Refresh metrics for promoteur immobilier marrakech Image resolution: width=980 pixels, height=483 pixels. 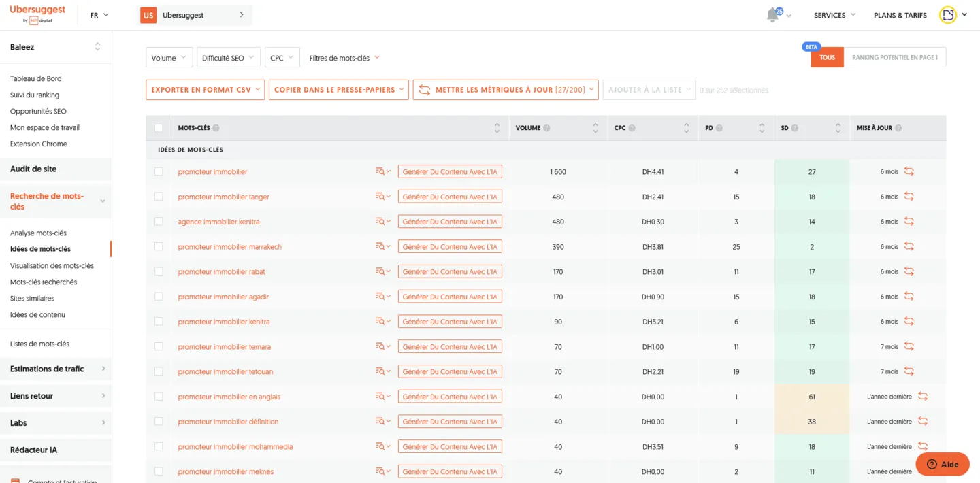pyautogui.click(x=909, y=247)
